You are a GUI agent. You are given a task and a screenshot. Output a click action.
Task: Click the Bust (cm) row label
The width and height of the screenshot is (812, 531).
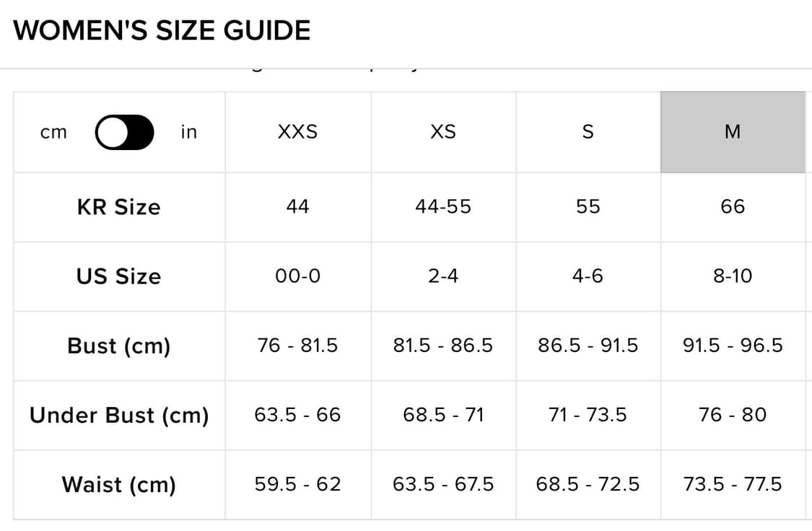(119, 346)
